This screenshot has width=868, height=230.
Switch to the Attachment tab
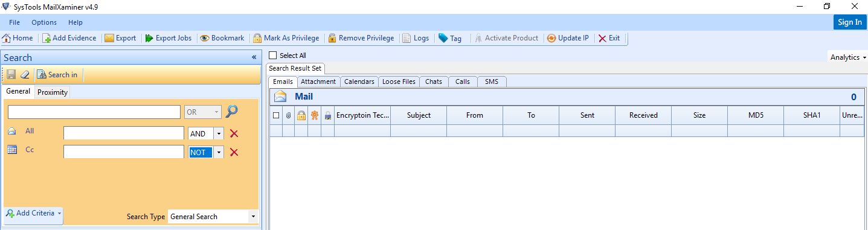pyautogui.click(x=318, y=81)
